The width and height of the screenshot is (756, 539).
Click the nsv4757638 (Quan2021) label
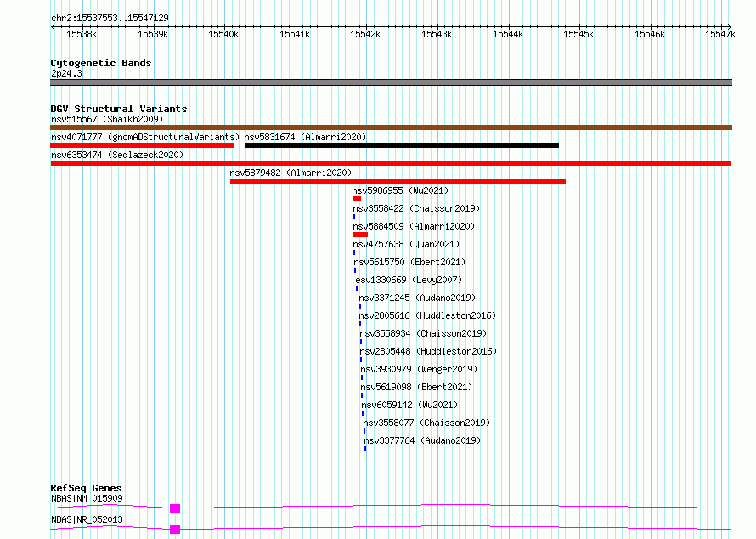coord(406,244)
